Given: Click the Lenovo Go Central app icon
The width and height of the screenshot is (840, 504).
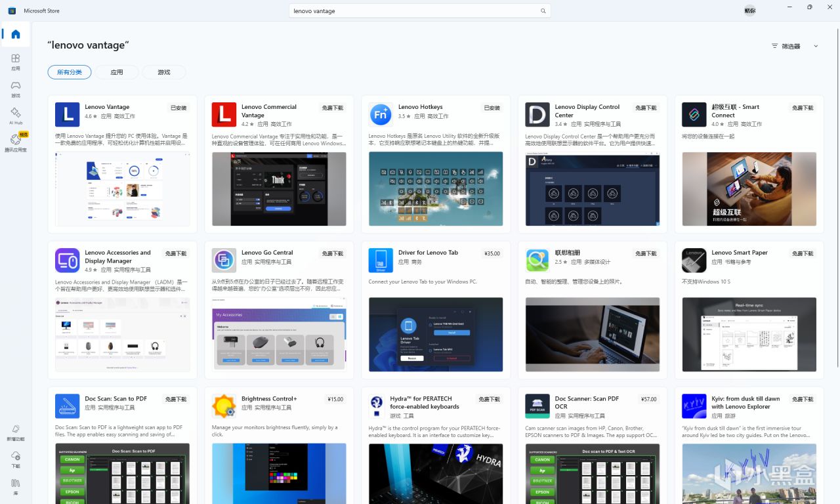Looking at the screenshot, I should (x=224, y=261).
